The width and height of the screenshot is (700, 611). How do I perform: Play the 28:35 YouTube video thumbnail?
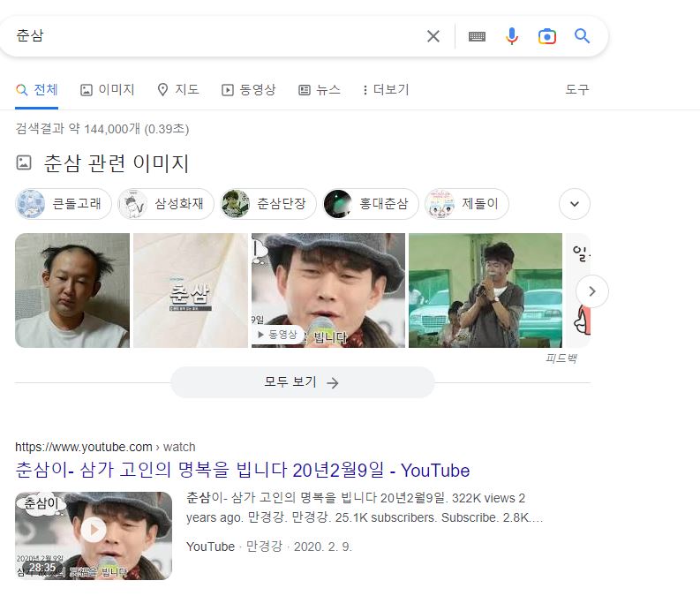[x=94, y=536]
